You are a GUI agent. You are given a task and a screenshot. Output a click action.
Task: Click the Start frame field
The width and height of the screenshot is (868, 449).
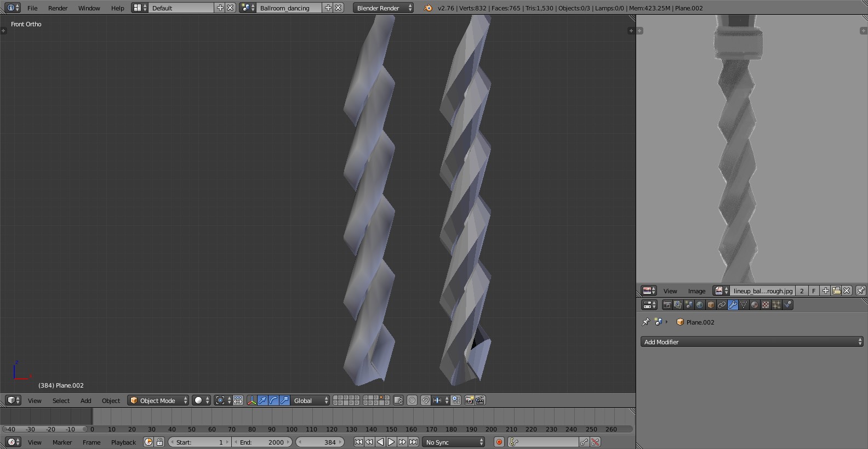click(x=199, y=442)
